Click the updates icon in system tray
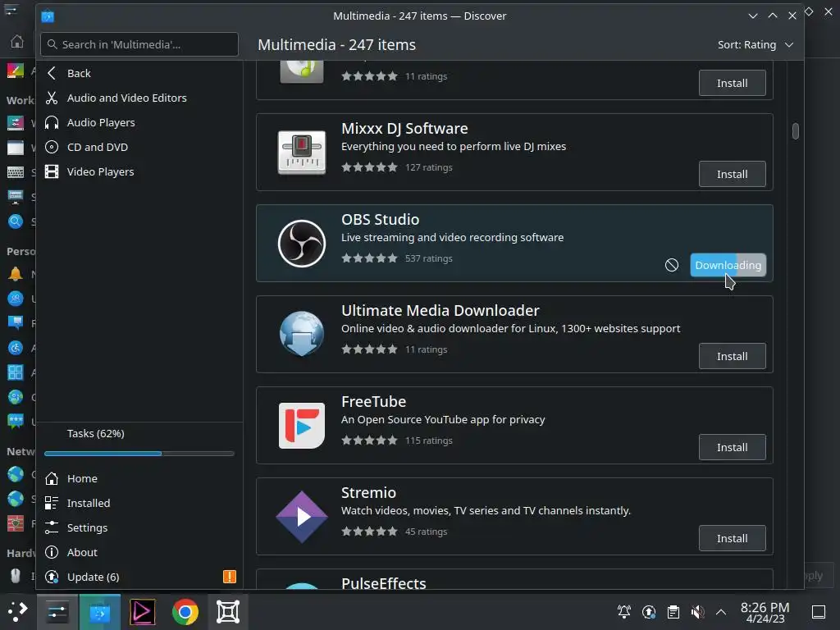840x630 pixels. click(649, 612)
